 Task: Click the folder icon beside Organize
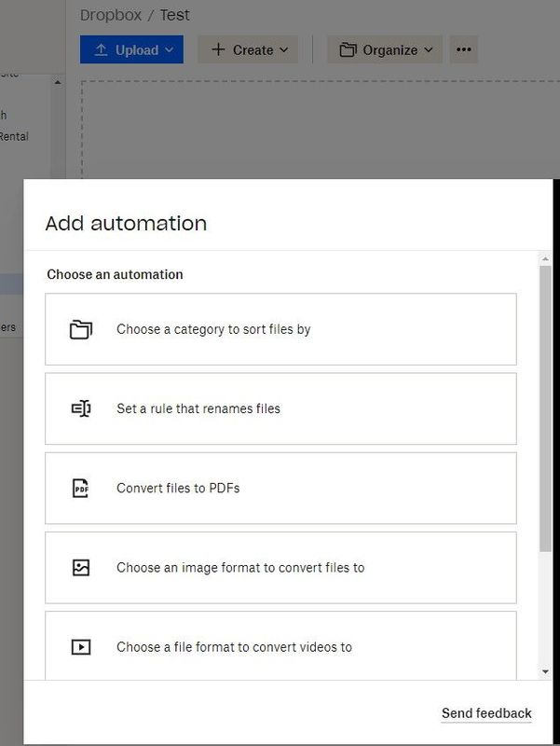click(x=348, y=49)
